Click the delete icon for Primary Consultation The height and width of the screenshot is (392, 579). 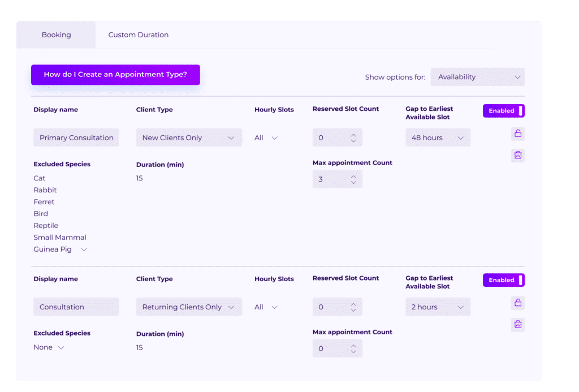tap(517, 155)
